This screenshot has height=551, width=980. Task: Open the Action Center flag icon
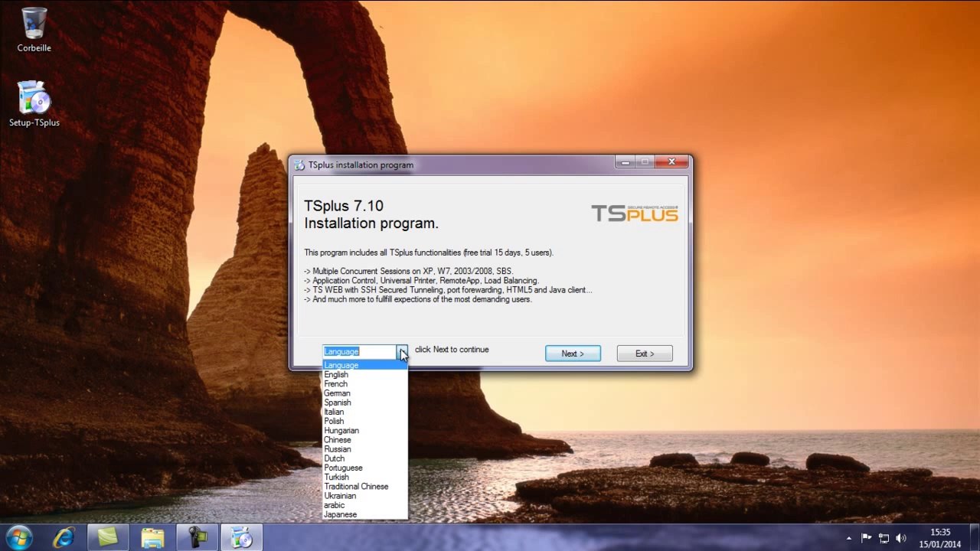pos(867,538)
